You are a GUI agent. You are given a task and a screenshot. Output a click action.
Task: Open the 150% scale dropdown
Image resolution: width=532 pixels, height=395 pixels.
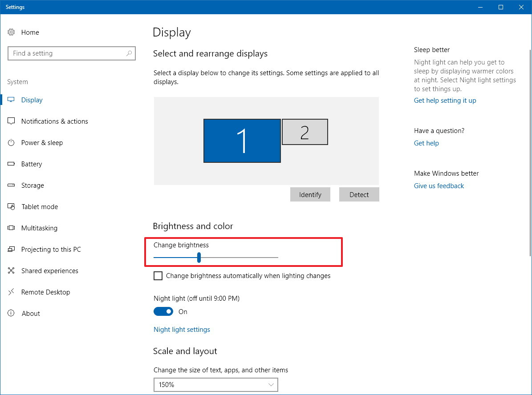(x=216, y=384)
